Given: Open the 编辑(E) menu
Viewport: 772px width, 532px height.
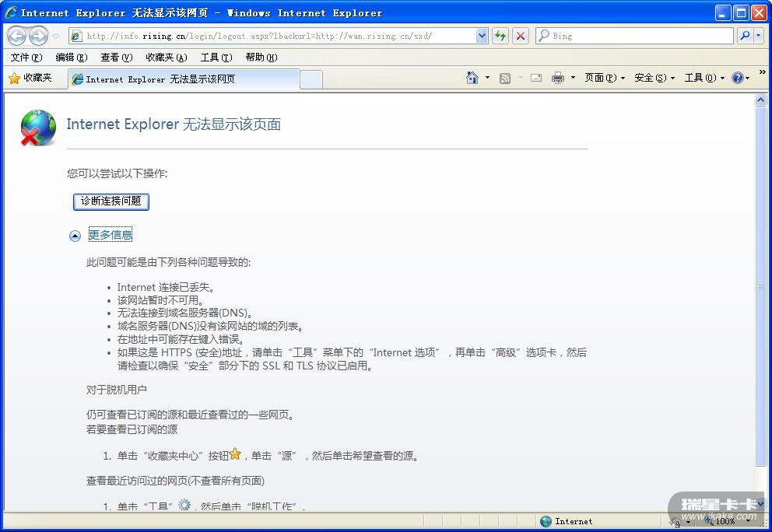Looking at the screenshot, I should (x=72, y=58).
